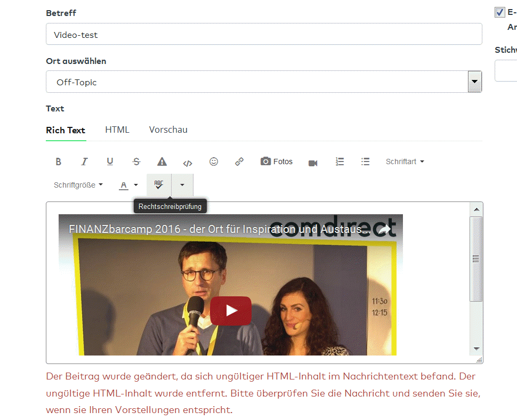Apply underline formatting
This screenshot has width=517, height=420.
110,161
